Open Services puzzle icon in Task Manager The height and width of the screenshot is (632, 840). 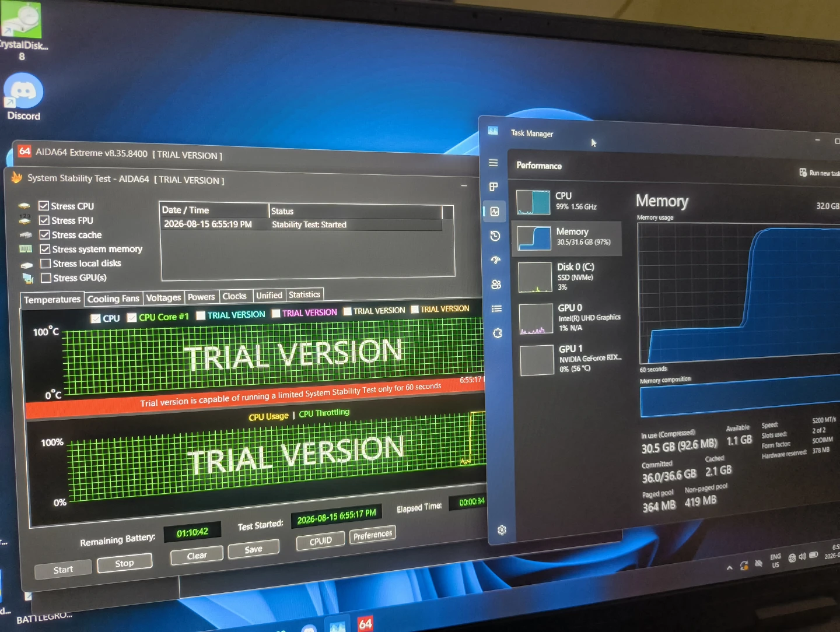pyautogui.click(x=498, y=333)
